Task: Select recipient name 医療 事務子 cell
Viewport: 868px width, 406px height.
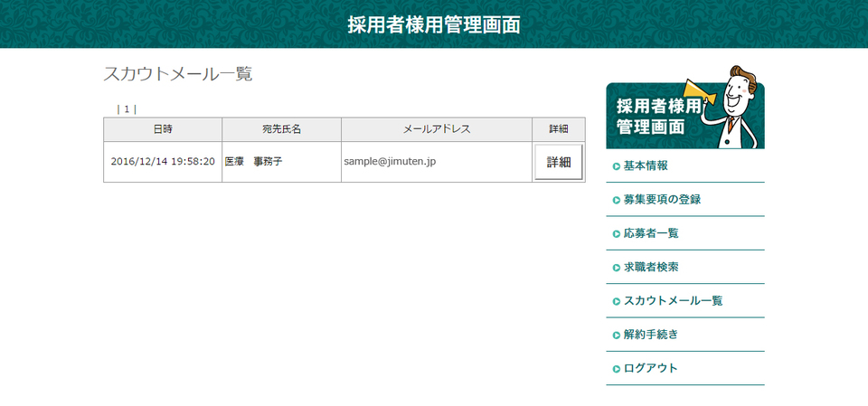Action: click(x=282, y=162)
